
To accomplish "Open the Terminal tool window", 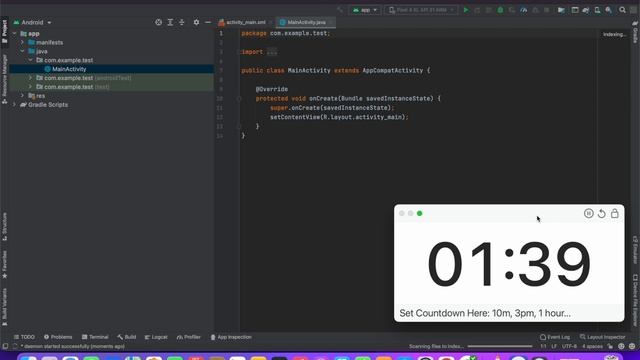I will 95,337.
